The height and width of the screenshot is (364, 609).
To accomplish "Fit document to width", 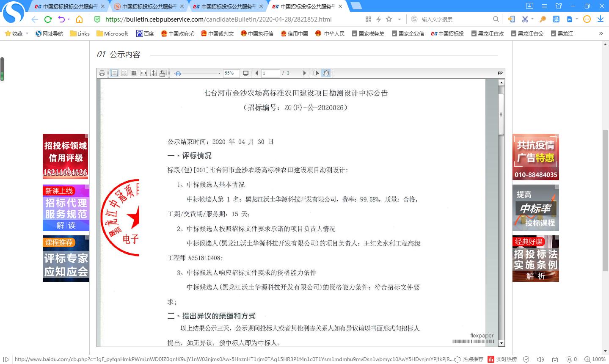I will (143, 73).
